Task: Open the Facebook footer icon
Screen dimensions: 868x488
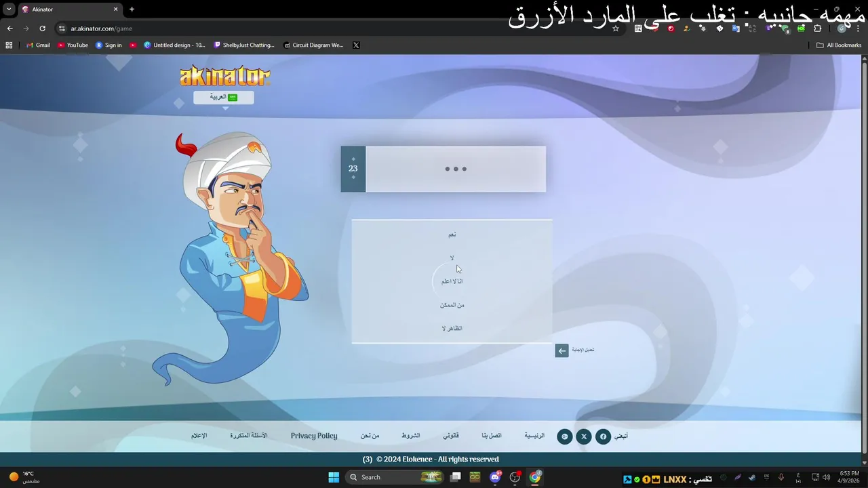Action: [x=603, y=436]
